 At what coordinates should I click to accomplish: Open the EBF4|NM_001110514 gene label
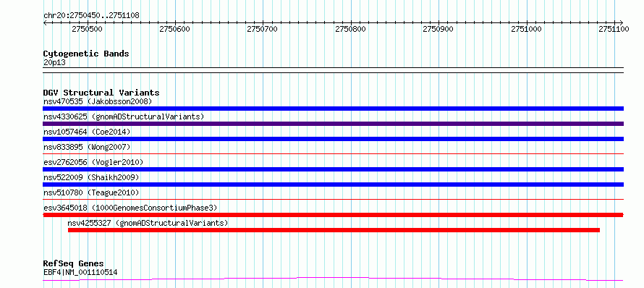click(80, 272)
